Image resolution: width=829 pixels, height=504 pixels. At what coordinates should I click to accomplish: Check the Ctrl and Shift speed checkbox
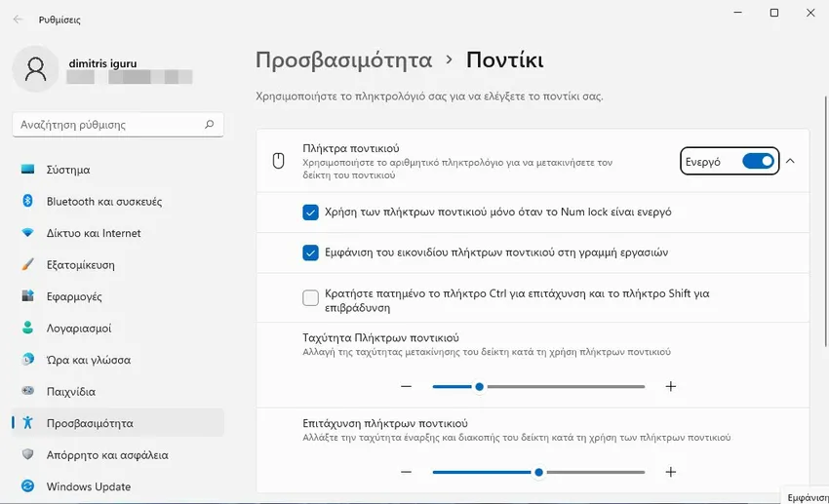tap(310, 298)
